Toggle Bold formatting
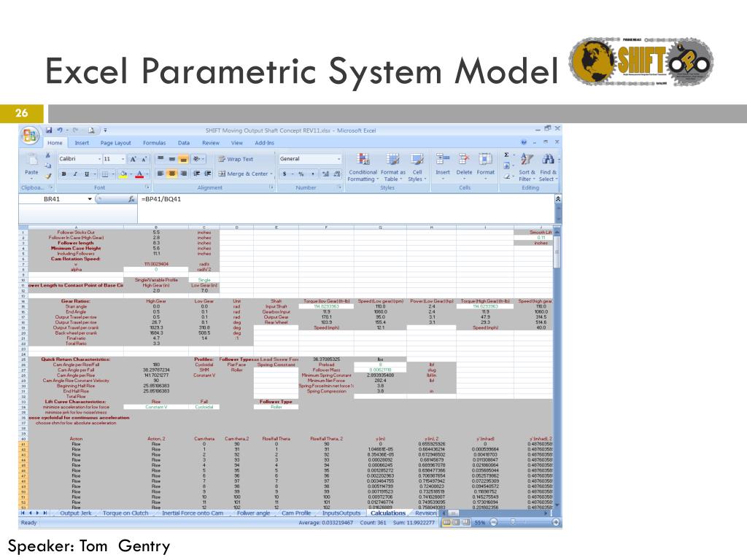 [x=64, y=174]
